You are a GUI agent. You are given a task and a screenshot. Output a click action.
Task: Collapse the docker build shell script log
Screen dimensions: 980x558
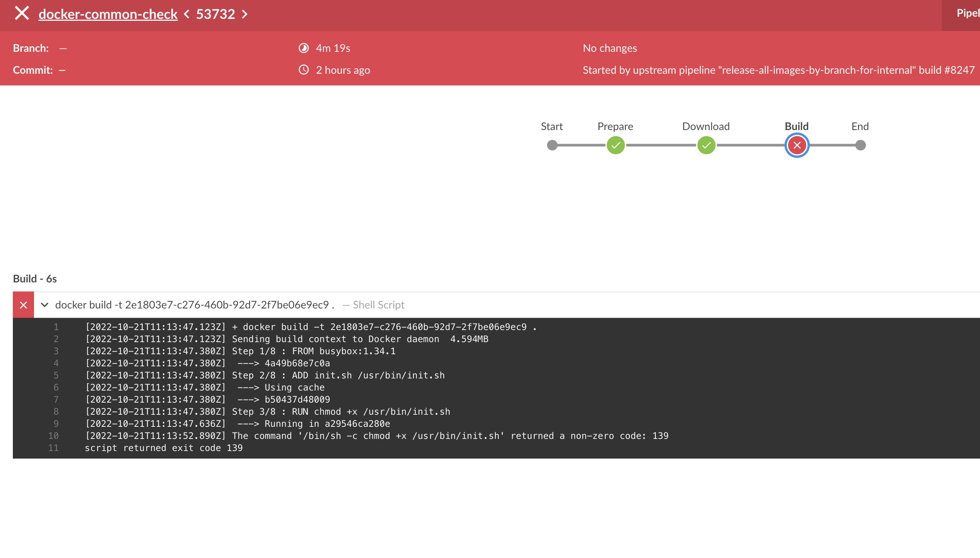click(45, 305)
